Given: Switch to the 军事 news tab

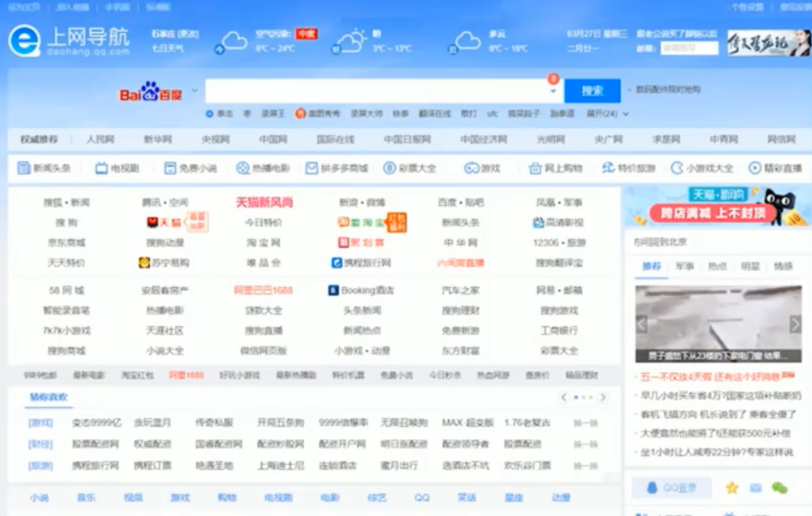Looking at the screenshot, I should point(684,266).
